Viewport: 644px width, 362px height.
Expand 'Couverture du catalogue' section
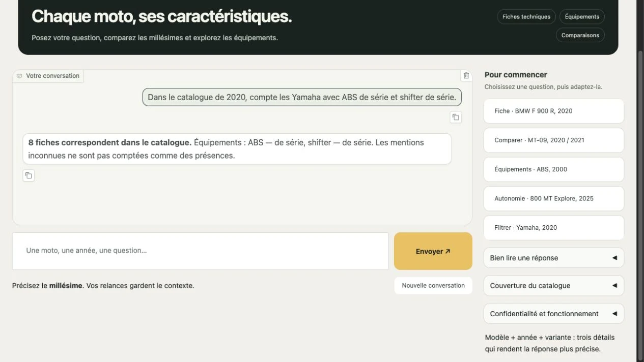point(553,286)
